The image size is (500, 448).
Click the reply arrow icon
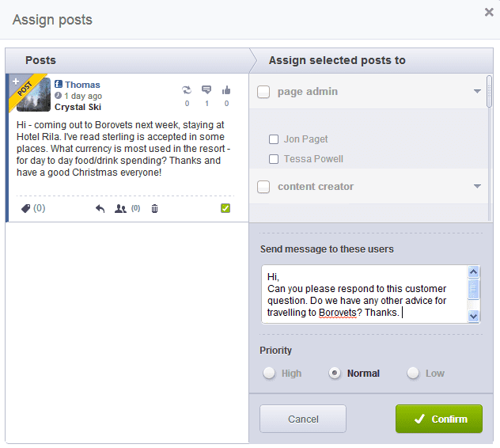point(100,208)
